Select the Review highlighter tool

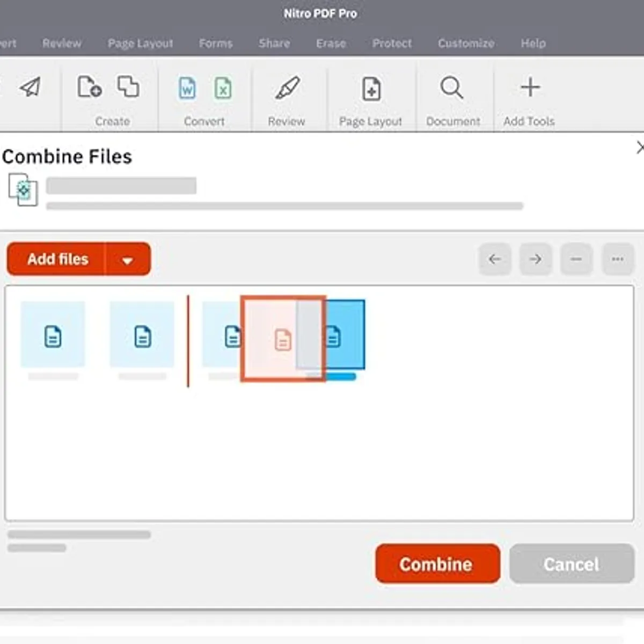coord(288,87)
